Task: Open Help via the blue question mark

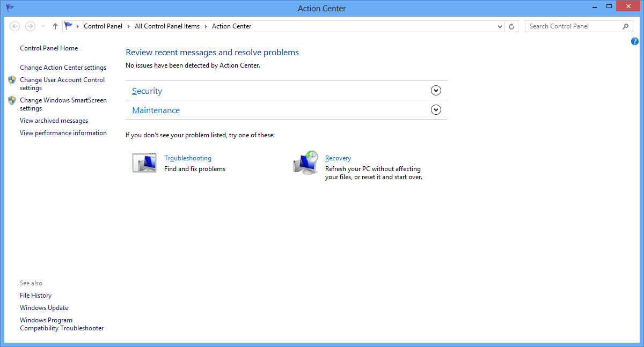Action: pos(635,41)
